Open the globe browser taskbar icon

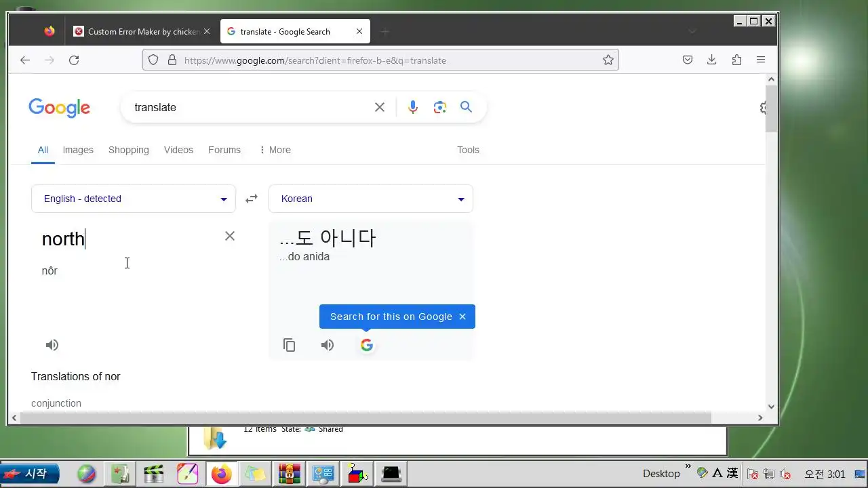pos(86,474)
